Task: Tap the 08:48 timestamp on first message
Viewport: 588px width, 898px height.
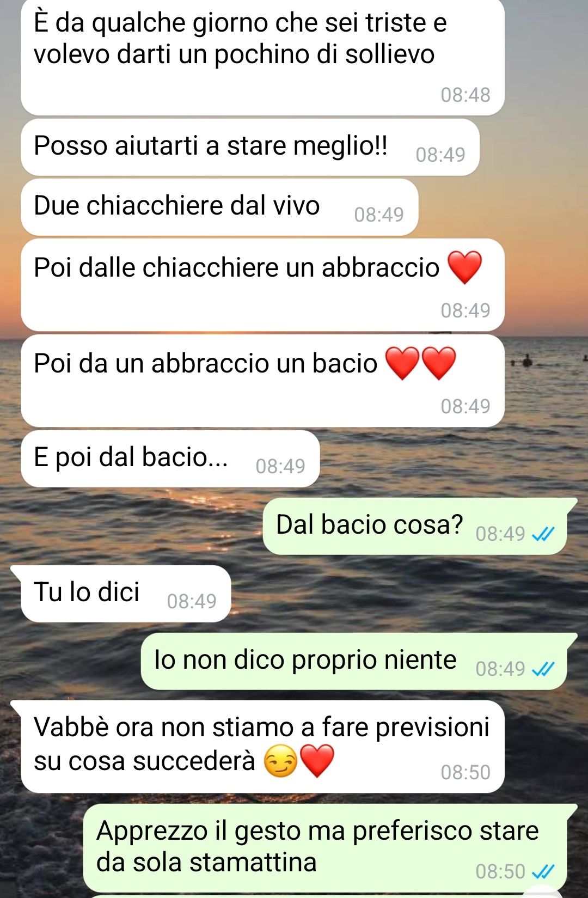Action: [x=465, y=95]
